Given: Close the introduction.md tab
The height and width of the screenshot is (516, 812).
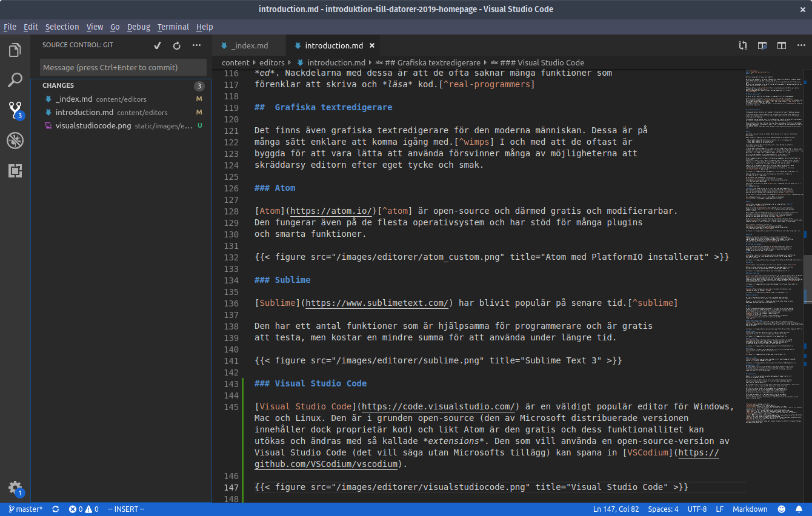Looking at the screenshot, I should tap(372, 45).
